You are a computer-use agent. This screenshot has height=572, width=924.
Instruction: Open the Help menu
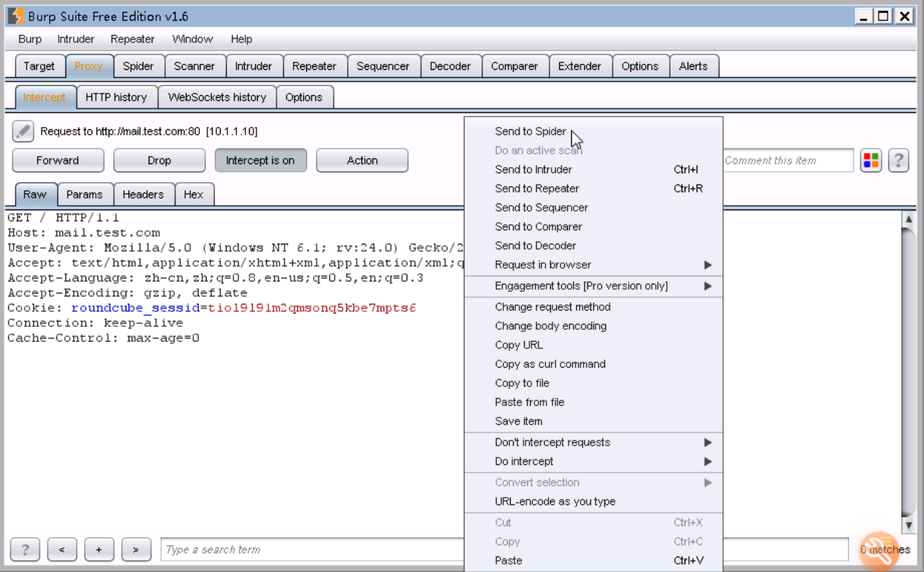[x=242, y=39]
